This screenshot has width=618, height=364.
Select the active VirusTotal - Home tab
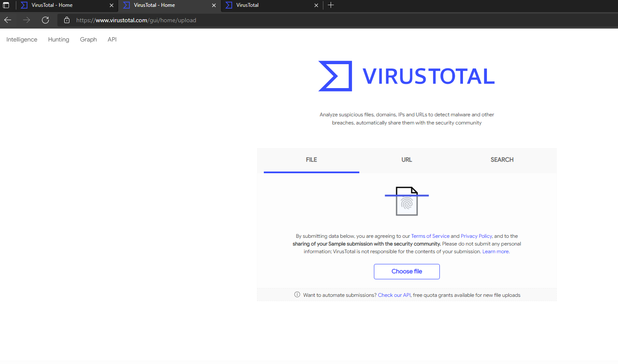click(170, 5)
